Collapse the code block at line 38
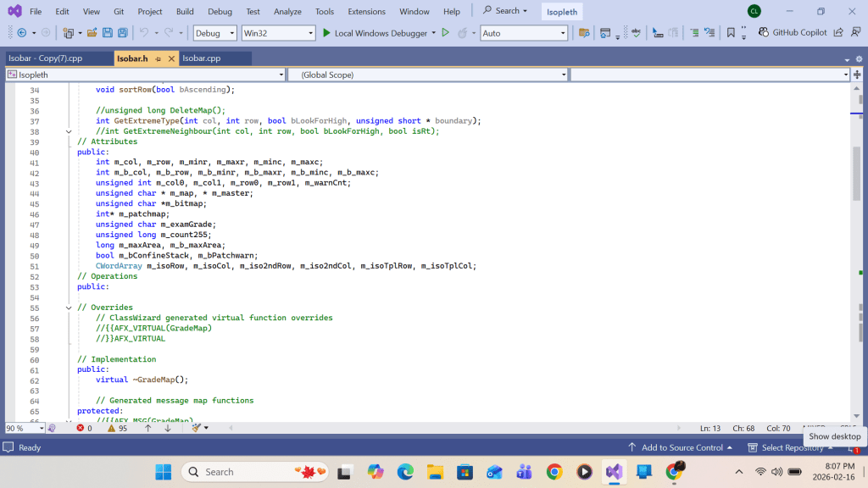 [x=69, y=131]
